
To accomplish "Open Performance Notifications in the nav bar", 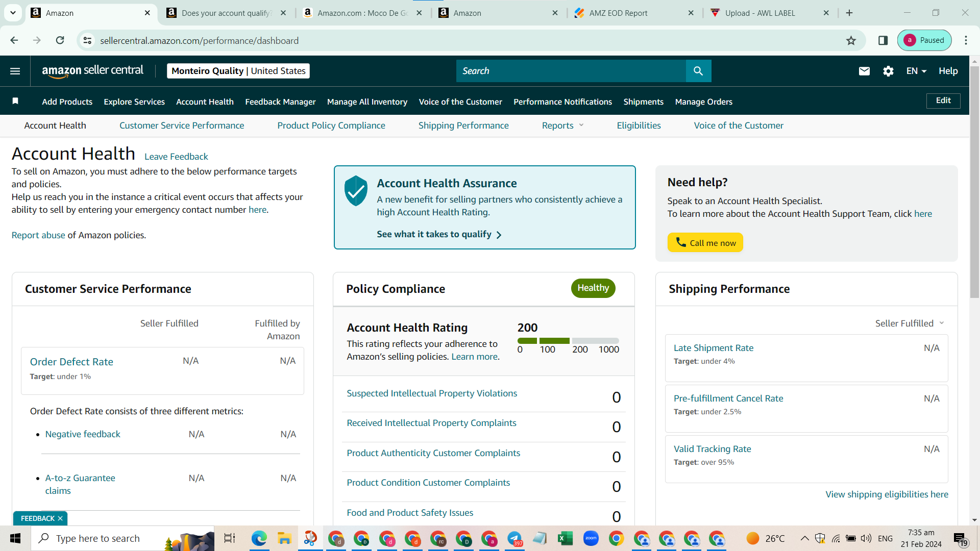I will pyautogui.click(x=562, y=102).
